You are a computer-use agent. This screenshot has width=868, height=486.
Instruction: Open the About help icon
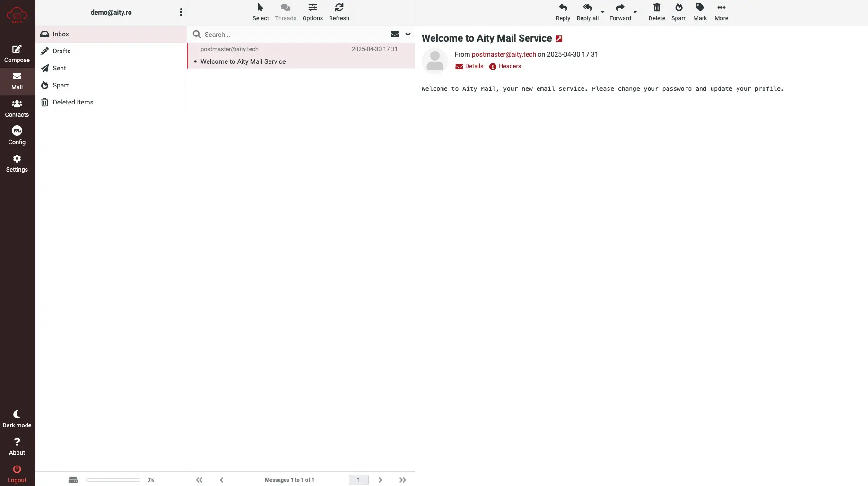point(17,446)
